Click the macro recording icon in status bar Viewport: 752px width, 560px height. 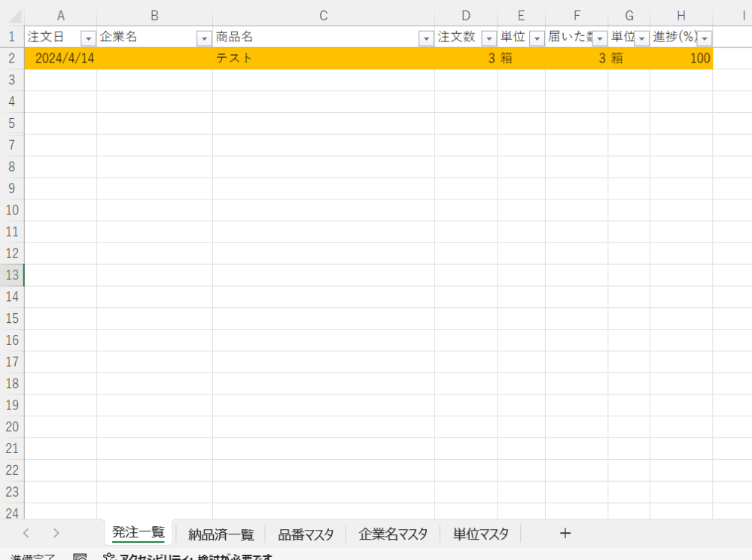(x=81, y=557)
